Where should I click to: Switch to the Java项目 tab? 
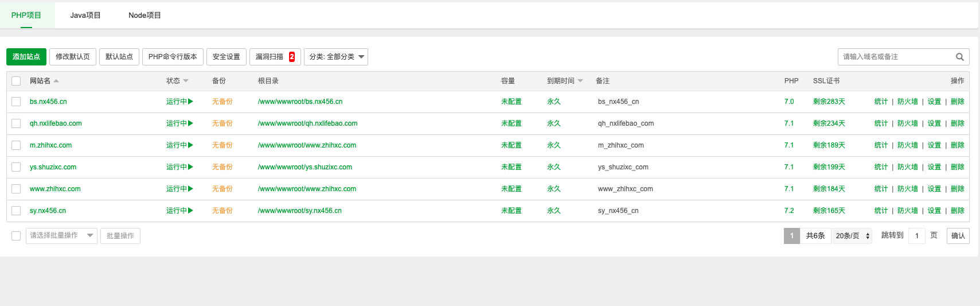point(85,16)
